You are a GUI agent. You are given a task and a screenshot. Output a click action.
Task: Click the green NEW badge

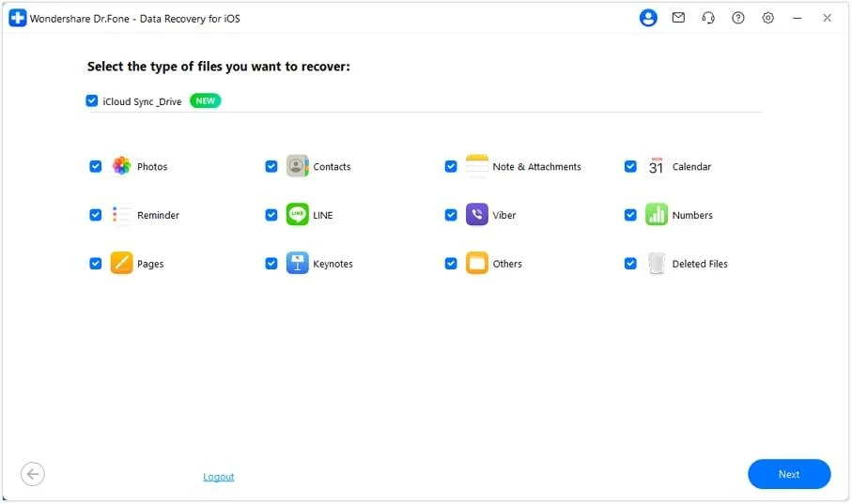[x=206, y=100]
